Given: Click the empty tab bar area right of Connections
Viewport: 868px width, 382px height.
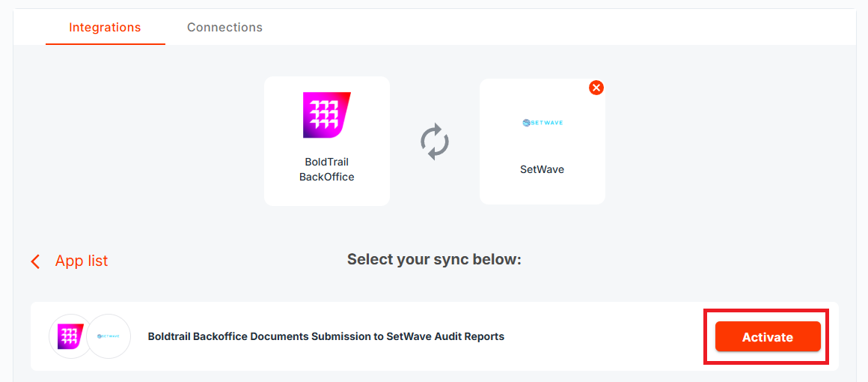Looking at the screenshot, I should (561, 28).
